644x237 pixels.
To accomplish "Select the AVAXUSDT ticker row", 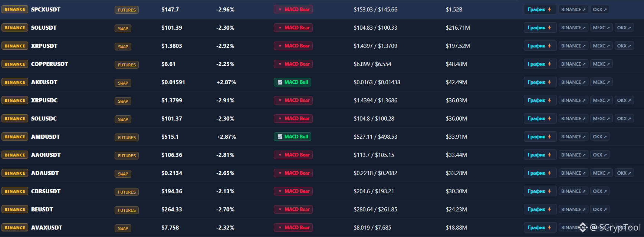I will click(x=322, y=227).
